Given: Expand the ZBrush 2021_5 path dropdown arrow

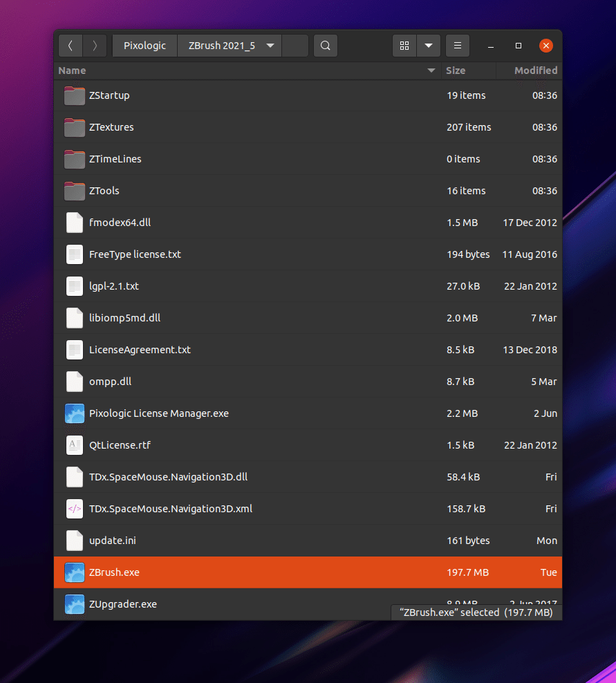Looking at the screenshot, I should click(x=270, y=46).
